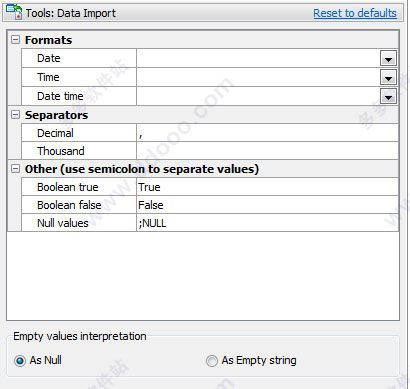The height and width of the screenshot is (389, 410).
Task: Collapse the Separators section
Action: pyautogui.click(x=15, y=115)
